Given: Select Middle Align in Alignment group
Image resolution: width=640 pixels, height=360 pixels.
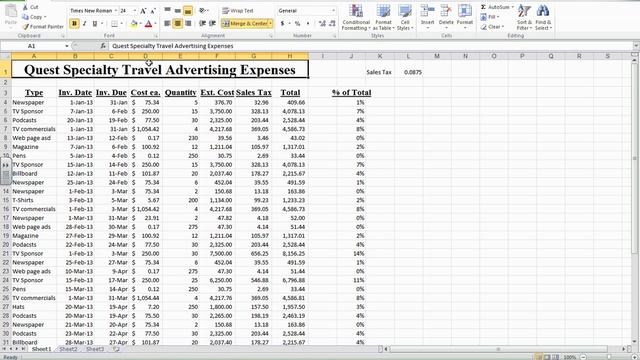Looking at the screenshot, I should [178, 11].
